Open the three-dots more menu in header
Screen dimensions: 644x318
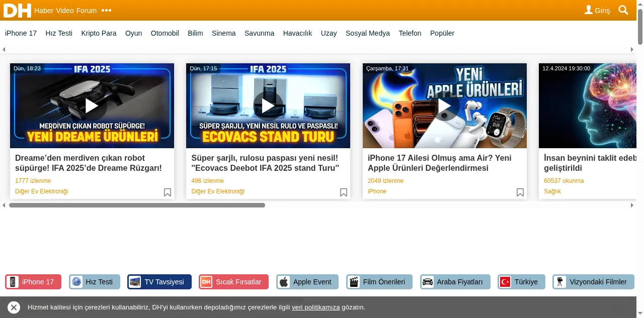(106, 11)
